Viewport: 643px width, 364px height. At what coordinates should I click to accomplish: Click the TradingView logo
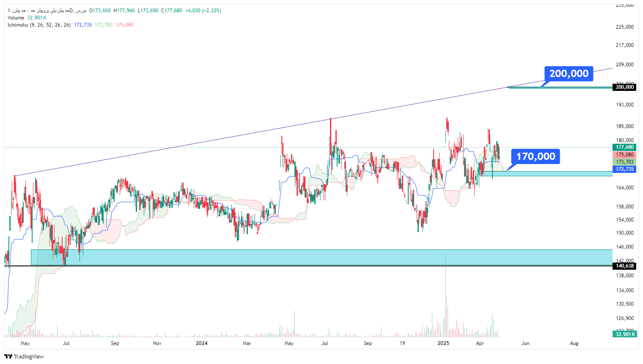click(x=24, y=356)
